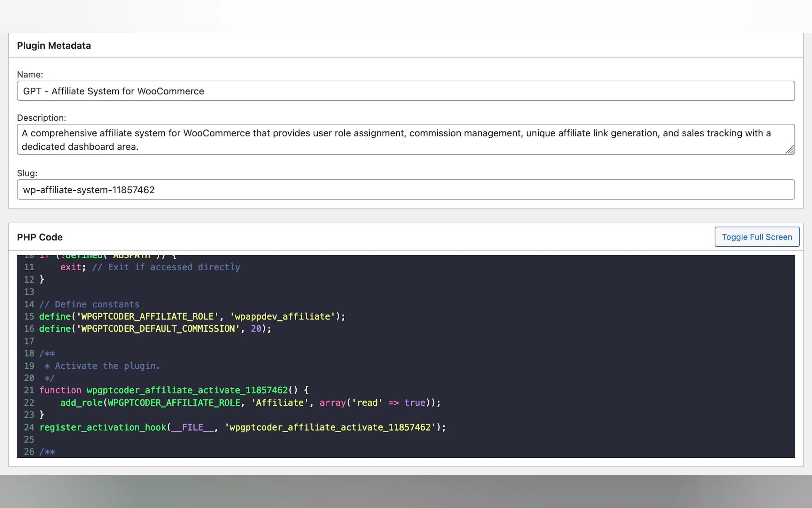Grab the Description textarea resize handle

tap(790, 150)
